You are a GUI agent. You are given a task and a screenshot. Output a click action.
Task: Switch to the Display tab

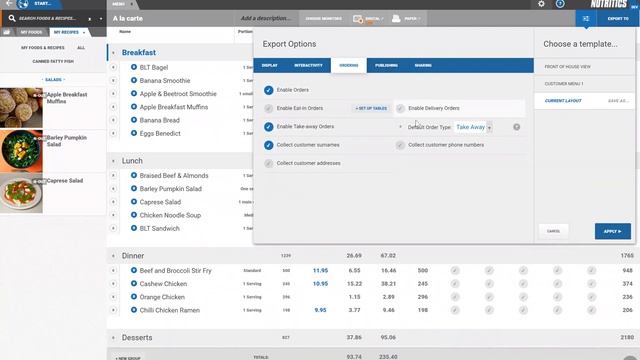tap(269, 65)
